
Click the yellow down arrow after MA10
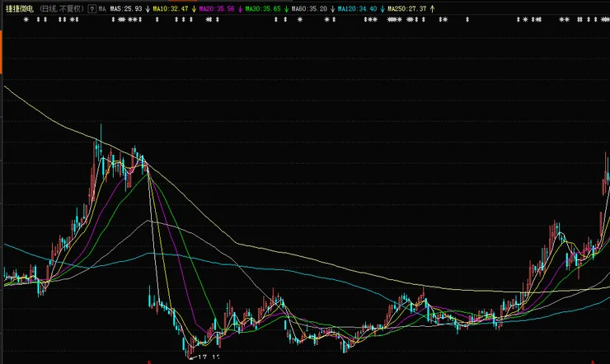[194, 9]
